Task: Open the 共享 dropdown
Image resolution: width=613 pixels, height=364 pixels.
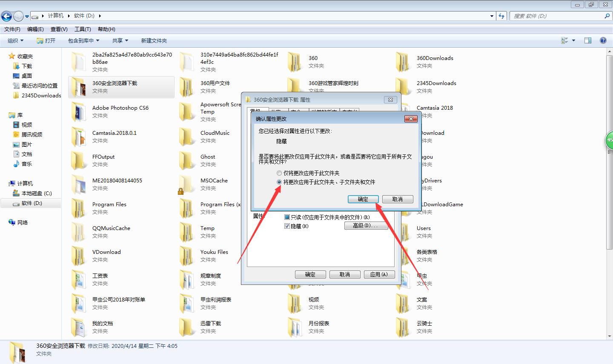Action: pos(120,40)
